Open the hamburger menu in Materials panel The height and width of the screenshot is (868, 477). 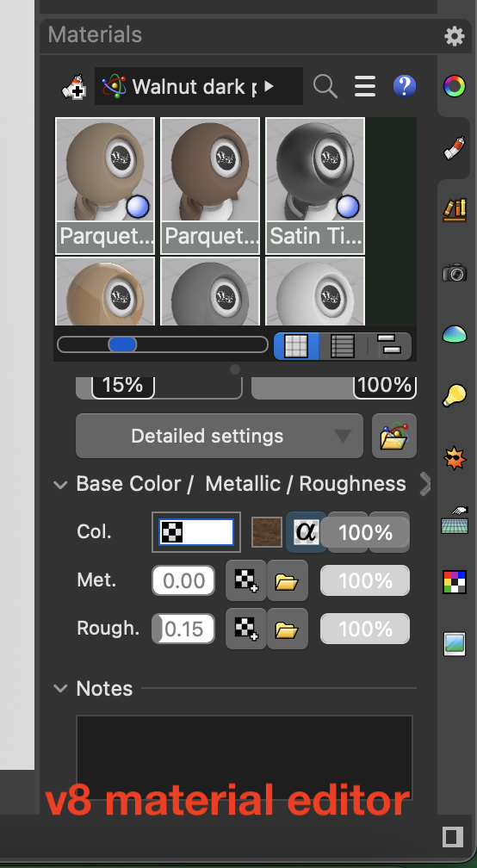(x=365, y=86)
